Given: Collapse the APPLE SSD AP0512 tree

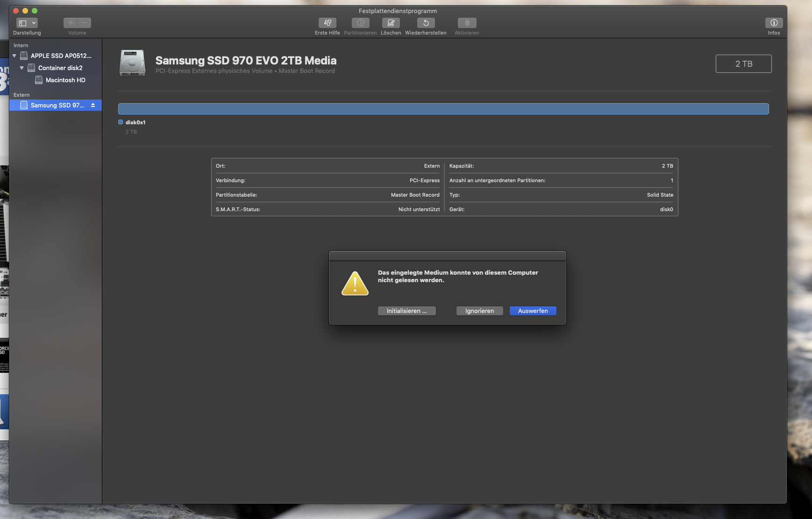Looking at the screenshot, I should (x=14, y=56).
